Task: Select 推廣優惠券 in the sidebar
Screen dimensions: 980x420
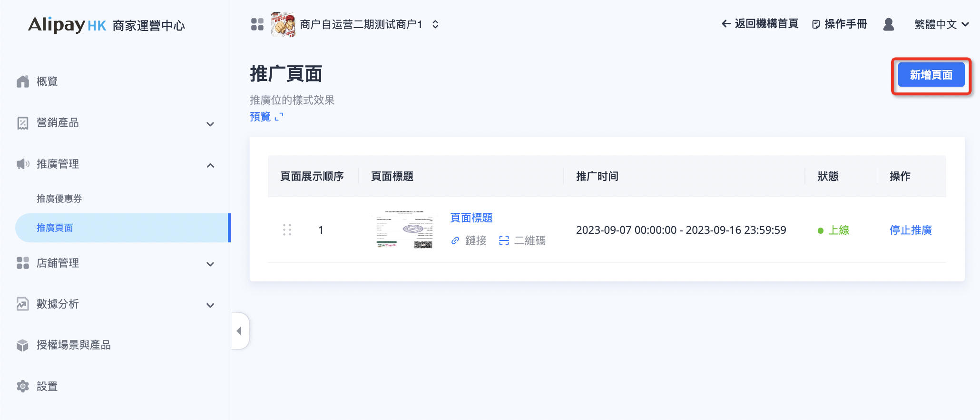Action: pyautogui.click(x=59, y=199)
